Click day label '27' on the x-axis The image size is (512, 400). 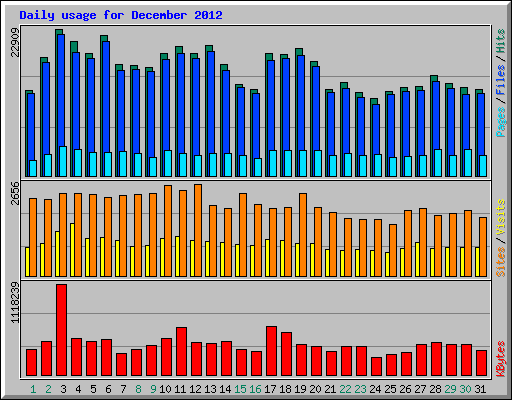click(x=420, y=389)
